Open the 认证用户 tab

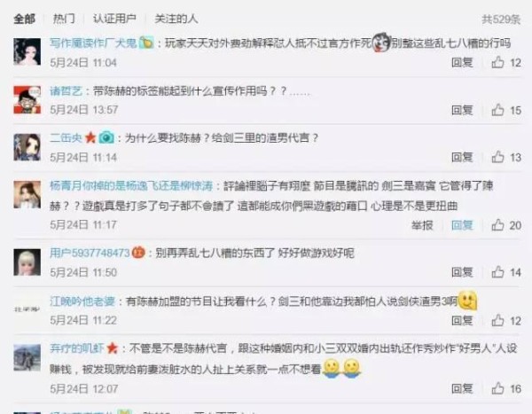[114, 19]
